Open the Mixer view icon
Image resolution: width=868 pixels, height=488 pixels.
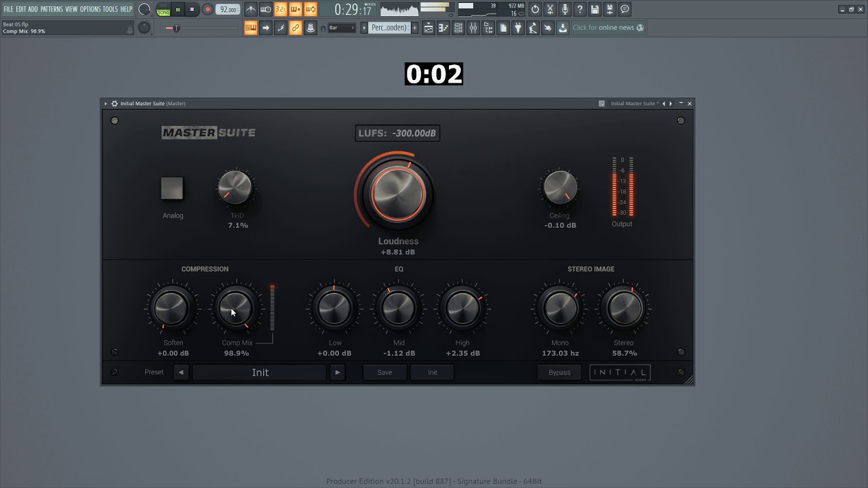tap(473, 28)
